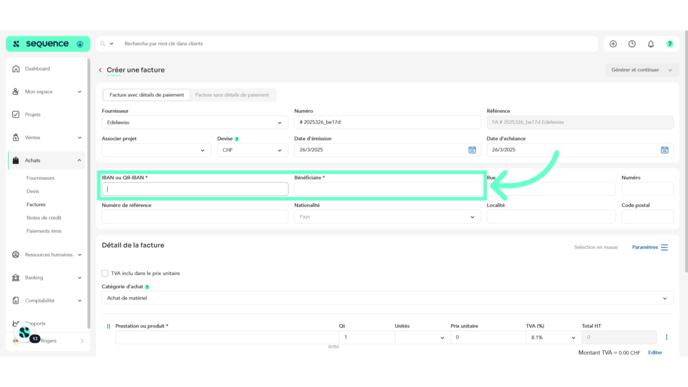This screenshot has height=387, width=688.
Task: Open the Associer projet dropdown
Action: pyautogui.click(x=156, y=150)
